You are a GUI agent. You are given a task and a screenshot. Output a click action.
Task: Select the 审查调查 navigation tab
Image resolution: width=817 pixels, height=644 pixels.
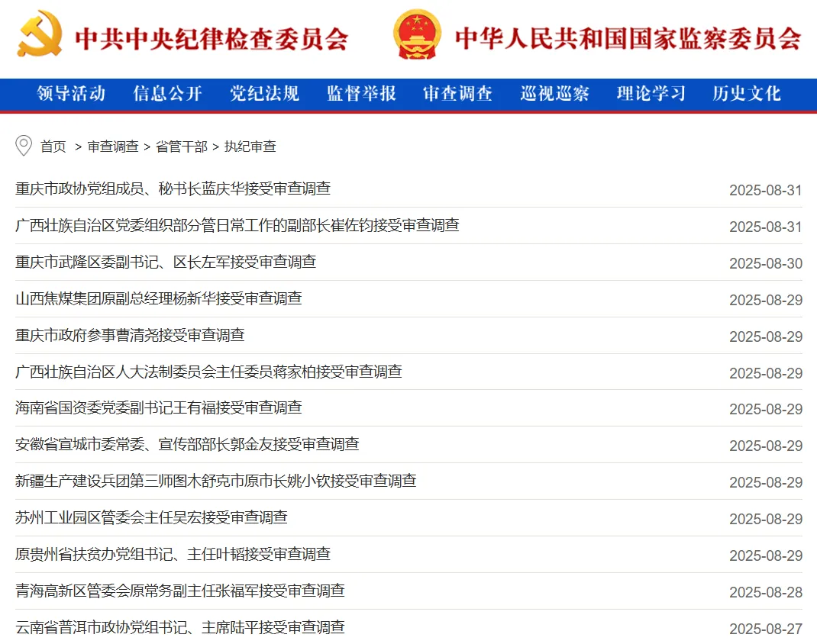pos(457,94)
